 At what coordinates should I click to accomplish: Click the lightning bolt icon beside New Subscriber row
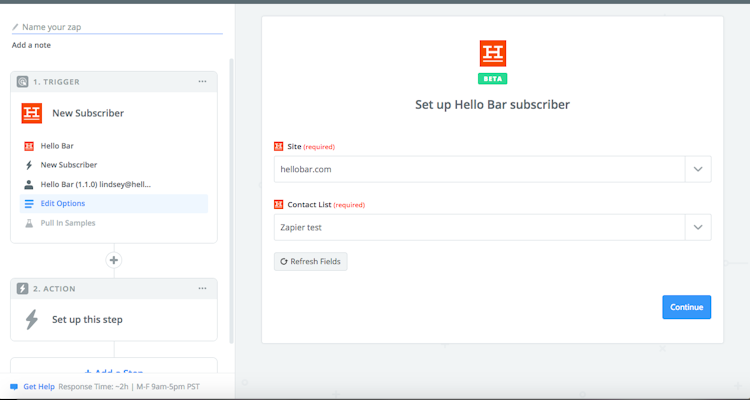point(29,165)
